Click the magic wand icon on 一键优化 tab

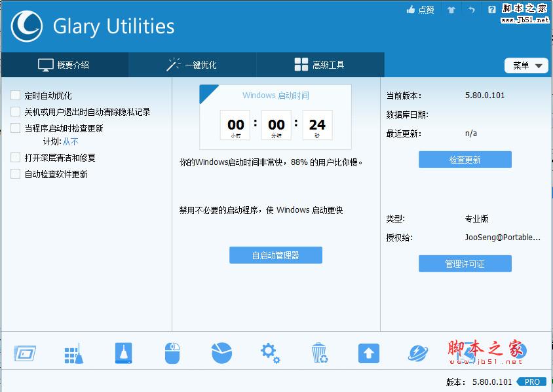(173, 64)
